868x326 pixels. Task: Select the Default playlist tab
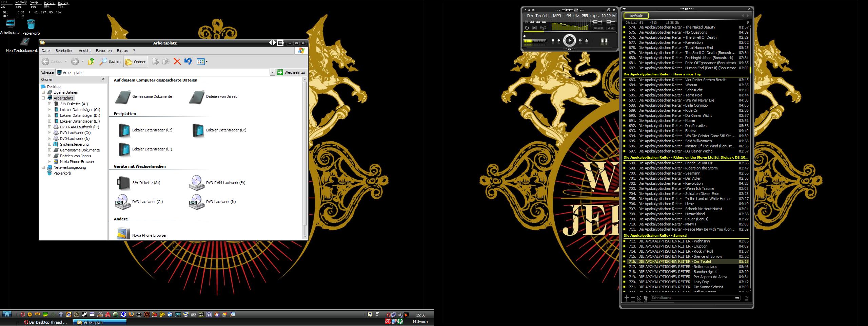tap(636, 16)
